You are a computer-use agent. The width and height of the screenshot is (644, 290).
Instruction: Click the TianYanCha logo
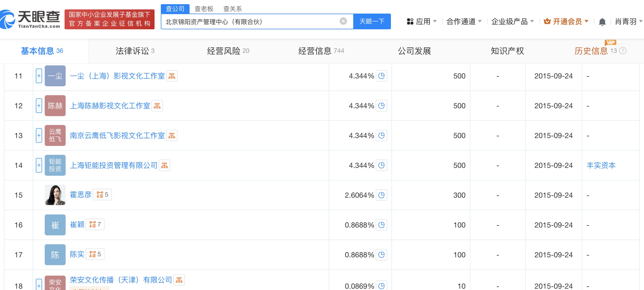click(30, 19)
